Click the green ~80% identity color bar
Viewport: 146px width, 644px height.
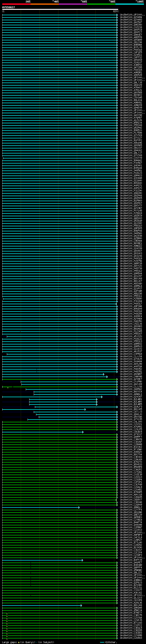click(101, 4)
